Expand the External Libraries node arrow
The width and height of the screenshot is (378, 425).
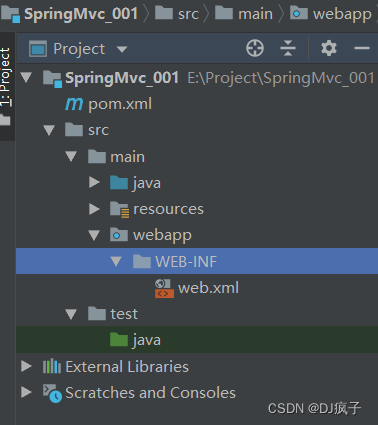tap(26, 366)
